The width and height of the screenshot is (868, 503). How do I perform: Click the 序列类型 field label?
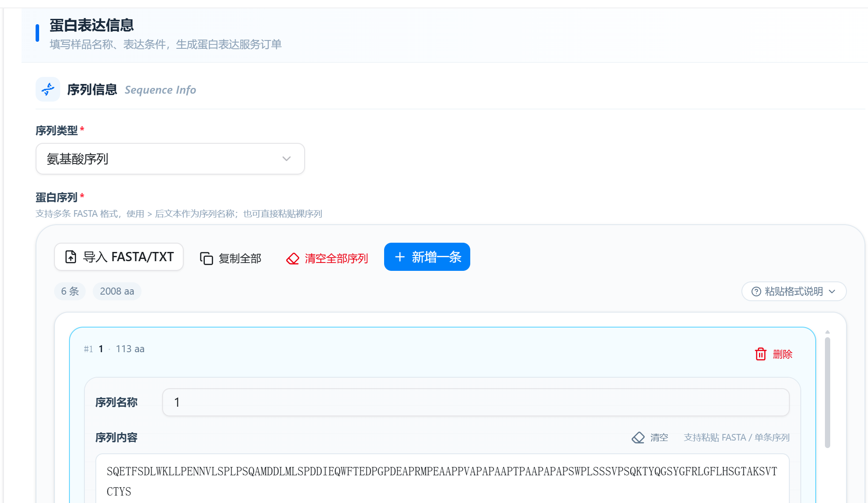coord(56,131)
